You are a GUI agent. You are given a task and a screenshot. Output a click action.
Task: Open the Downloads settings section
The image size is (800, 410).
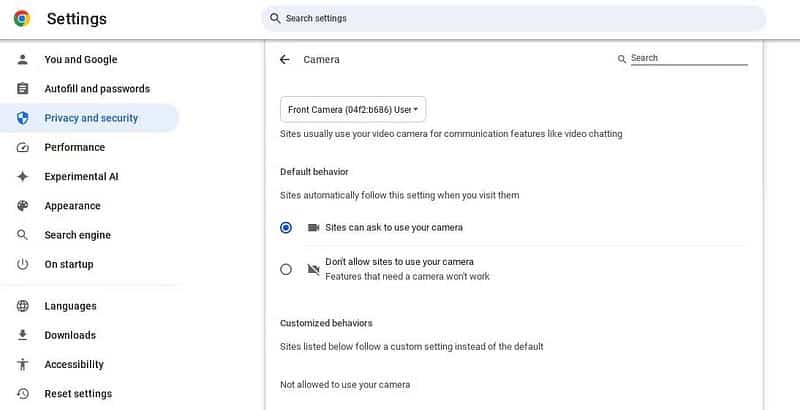(x=70, y=335)
